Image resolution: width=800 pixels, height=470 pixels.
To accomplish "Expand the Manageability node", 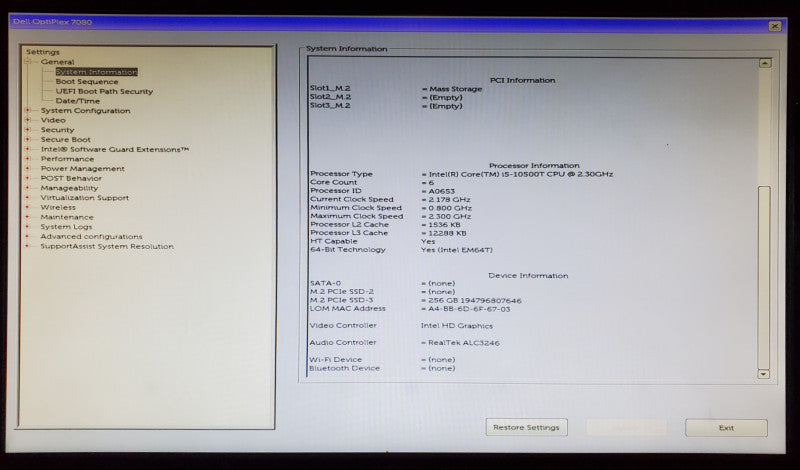I will coord(28,188).
